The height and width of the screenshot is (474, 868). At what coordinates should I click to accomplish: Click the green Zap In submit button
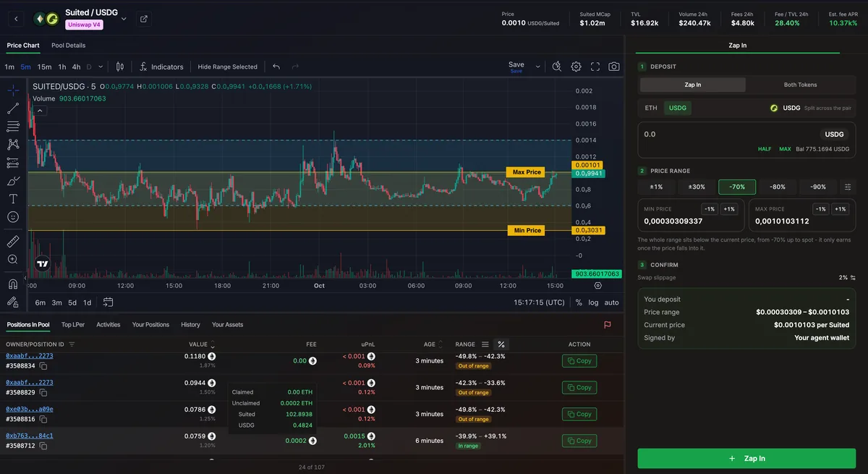748,459
